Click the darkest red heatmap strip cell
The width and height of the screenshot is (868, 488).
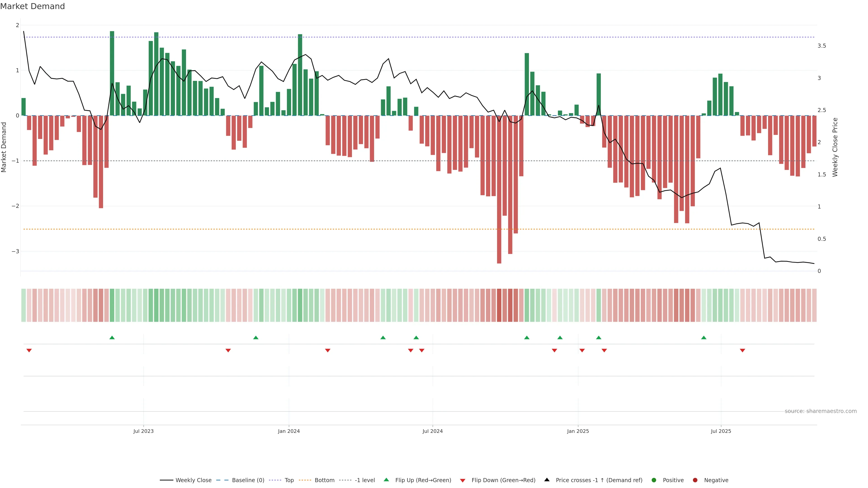tap(499, 305)
